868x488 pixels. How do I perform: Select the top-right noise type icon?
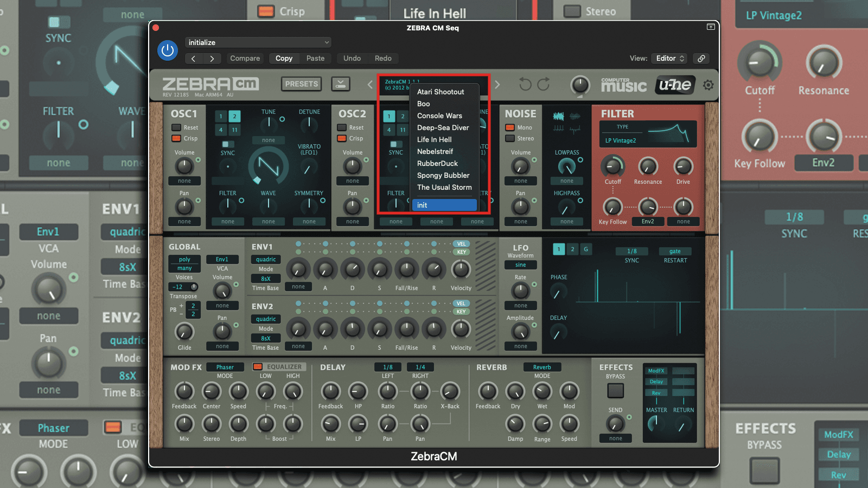click(575, 116)
